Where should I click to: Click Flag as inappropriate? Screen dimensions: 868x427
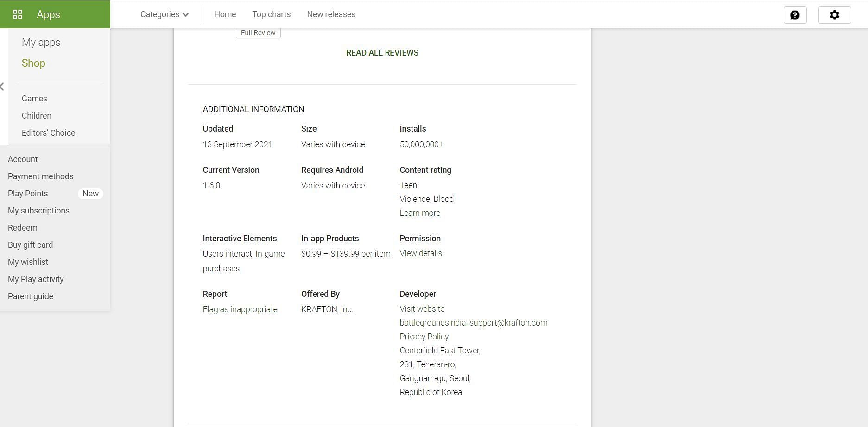pos(240,309)
